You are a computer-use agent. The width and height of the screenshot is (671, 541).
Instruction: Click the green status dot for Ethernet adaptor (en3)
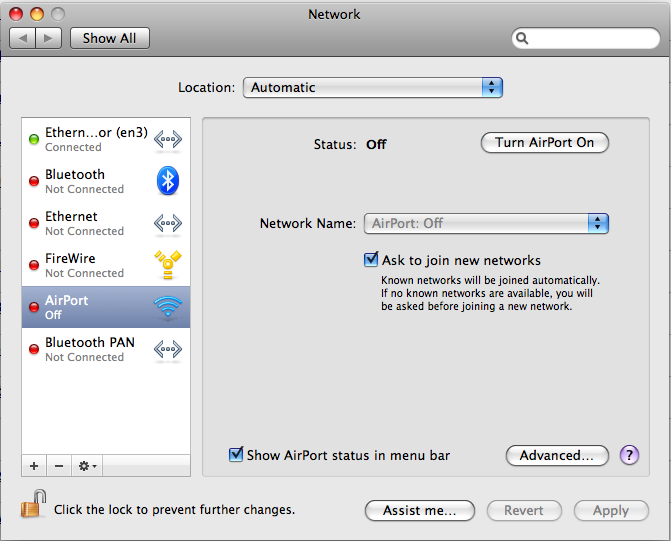[x=34, y=139]
